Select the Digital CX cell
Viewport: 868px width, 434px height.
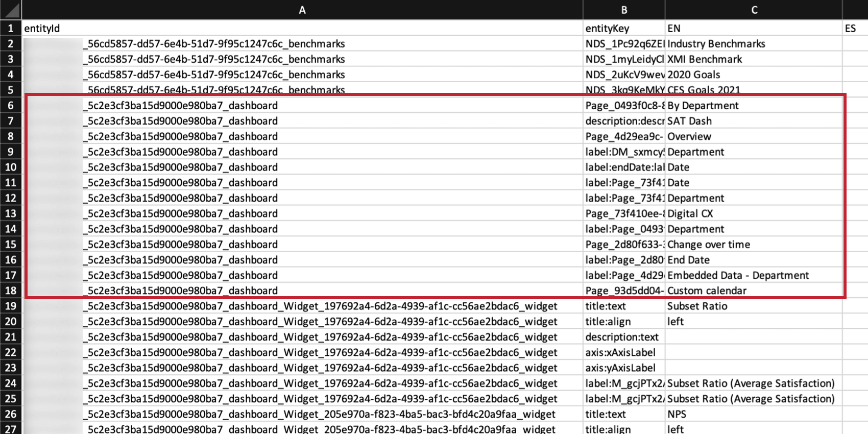754,213
